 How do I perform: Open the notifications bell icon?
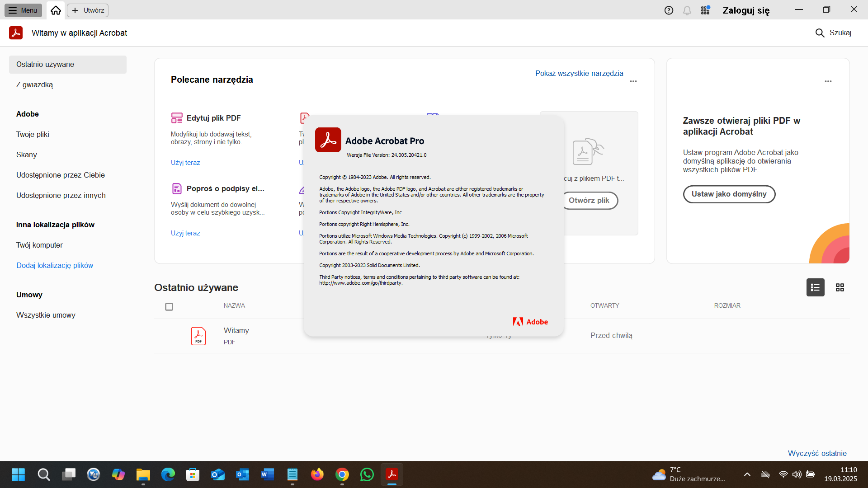pyautogui.click(x=687, y=10)
